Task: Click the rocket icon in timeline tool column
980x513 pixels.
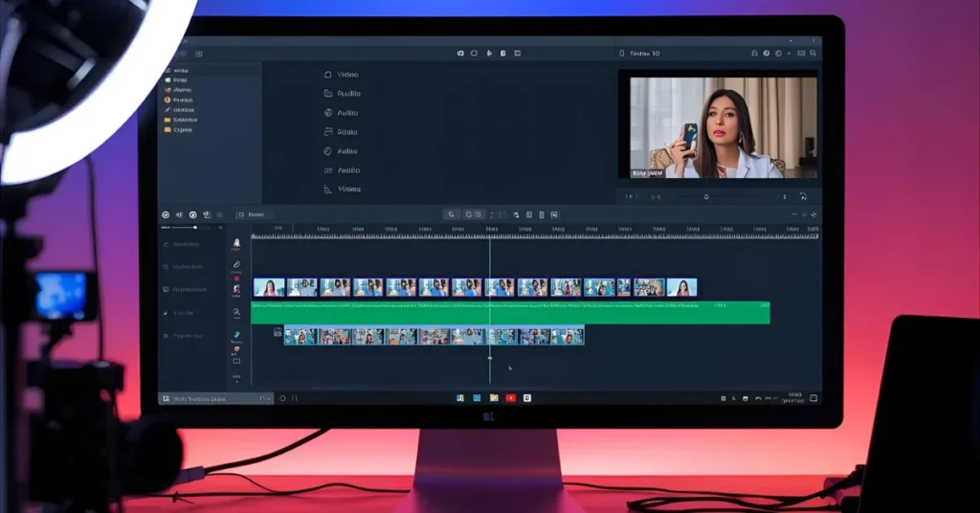Action: 236,244
